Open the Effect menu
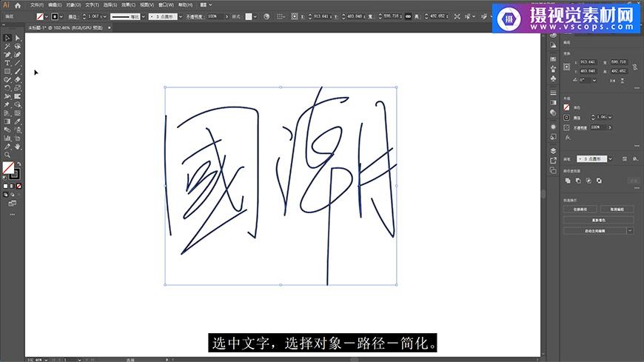The width and height of the screenshot is (644, 362). 129,5
